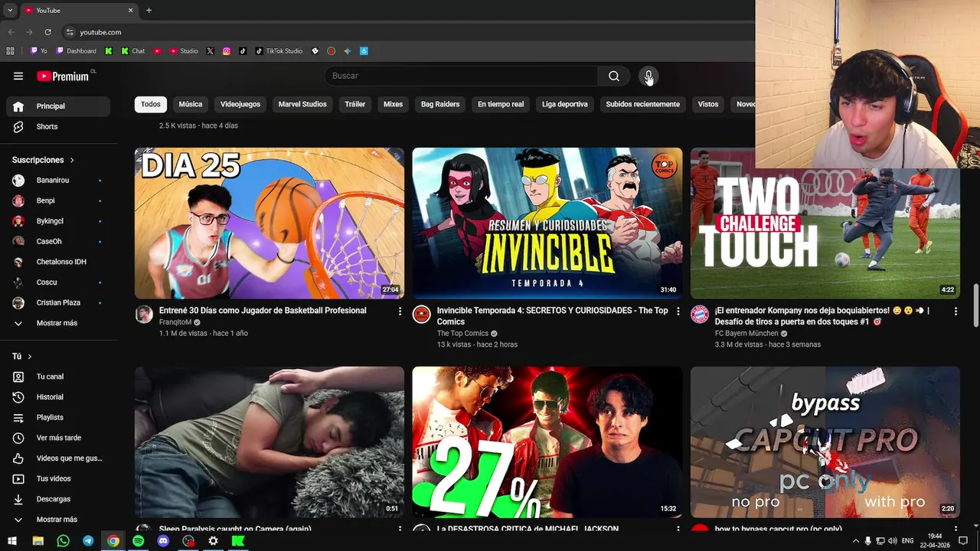
Task: Open The Top Comics channel avatar
Action: pyautogui.click(x=421, y=315)
